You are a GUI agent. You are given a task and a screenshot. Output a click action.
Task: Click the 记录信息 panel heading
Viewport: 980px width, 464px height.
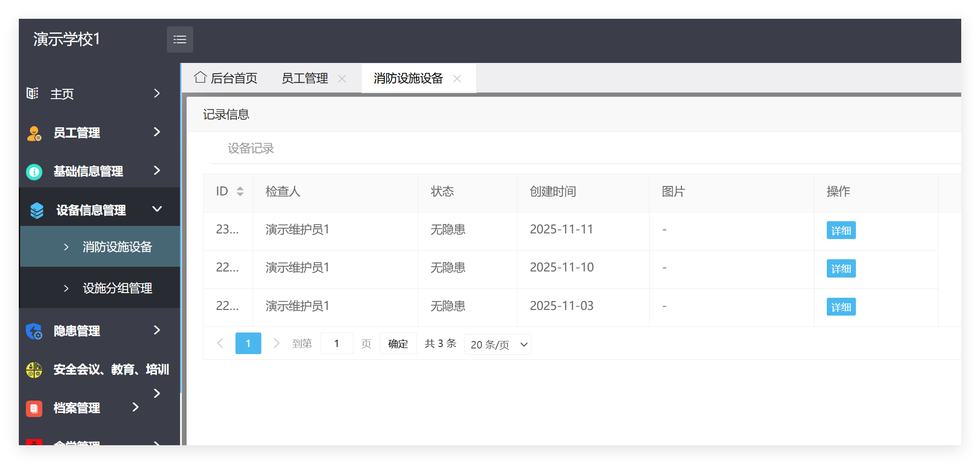pos(226,114)
